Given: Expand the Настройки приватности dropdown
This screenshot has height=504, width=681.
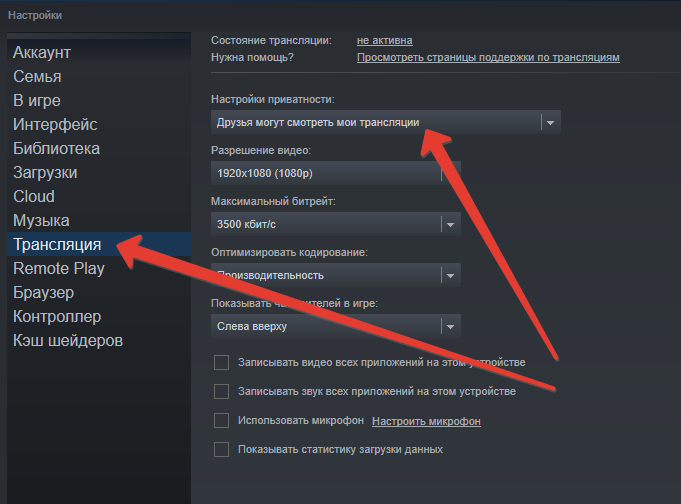Looking at the screenshot, I should click(385, 122).
